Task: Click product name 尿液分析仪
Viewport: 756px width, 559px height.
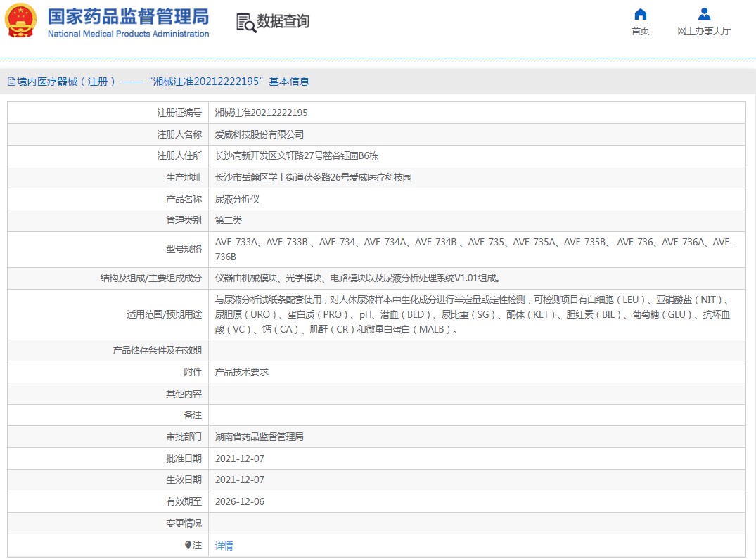Action: 237,199
